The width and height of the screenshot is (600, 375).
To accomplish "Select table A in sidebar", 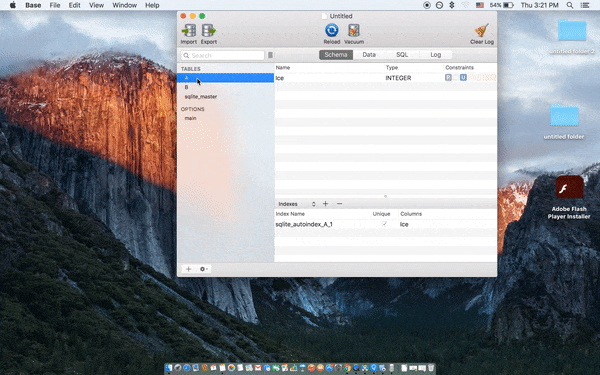I will click(x=225, y=78).
